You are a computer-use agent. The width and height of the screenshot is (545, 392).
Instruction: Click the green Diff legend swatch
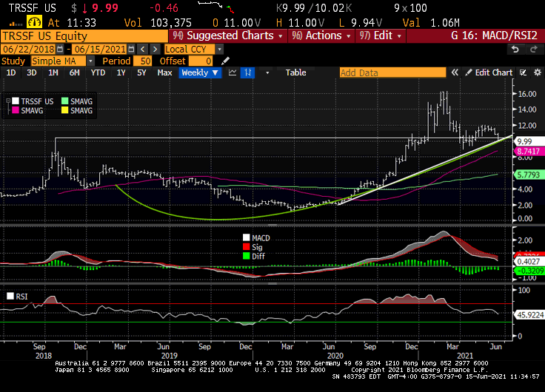[x=246, y=256]
